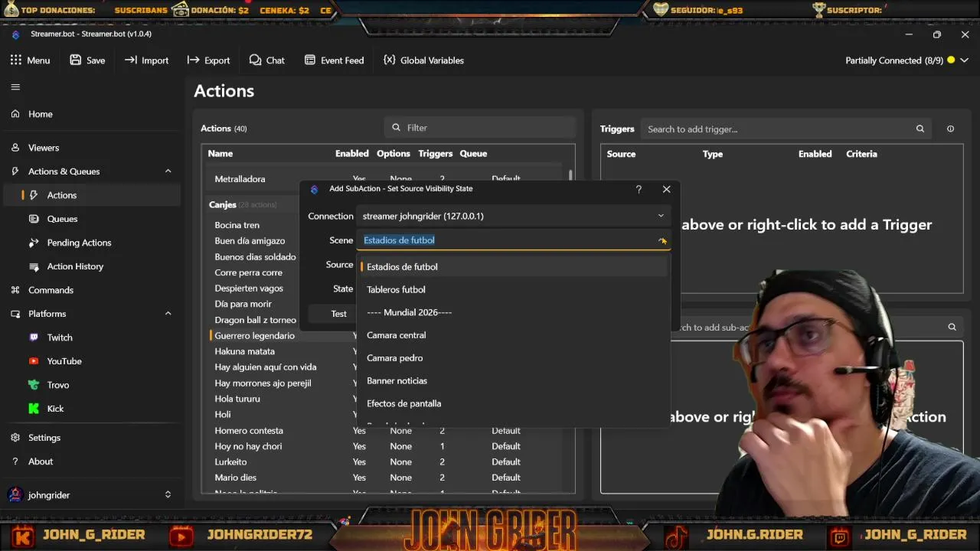Go to Home in sidebar
Viewport: 980px width, 551px height.
(x=90, y=114)
